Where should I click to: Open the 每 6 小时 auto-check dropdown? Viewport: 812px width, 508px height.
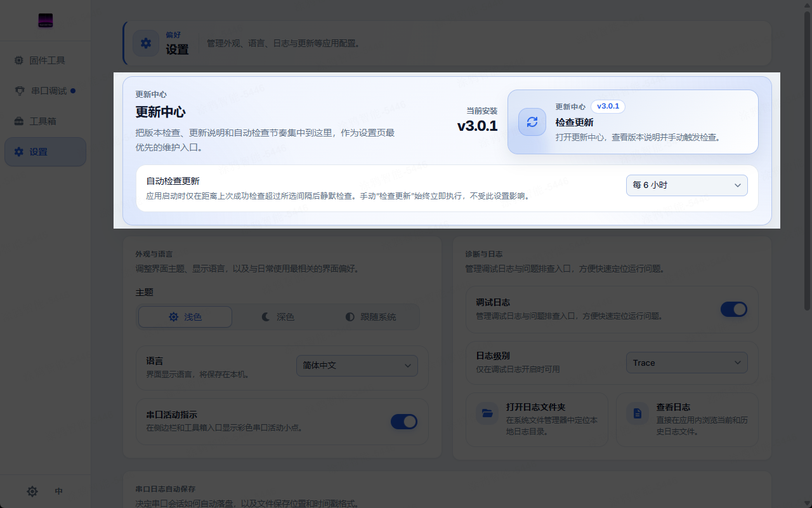[x=686, y=185]
